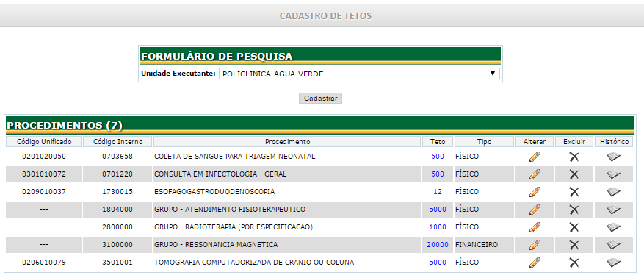Click teto value 5000 for TOMOGRAFIA COMPUTADORIZADA

pyautogui.click(x=438, y=263)
